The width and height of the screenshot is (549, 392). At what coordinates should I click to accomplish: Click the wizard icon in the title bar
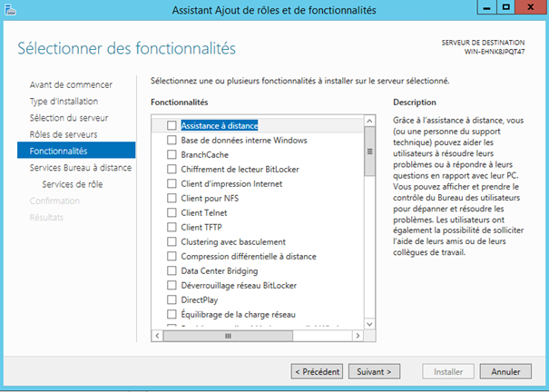[x=9, y=10]
